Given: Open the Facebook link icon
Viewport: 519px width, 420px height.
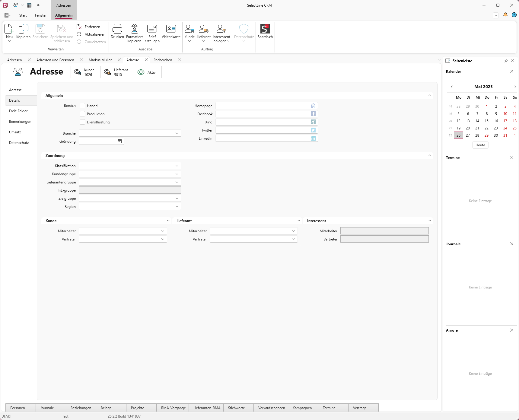Looking at the screenshot, I should point(313,114).
